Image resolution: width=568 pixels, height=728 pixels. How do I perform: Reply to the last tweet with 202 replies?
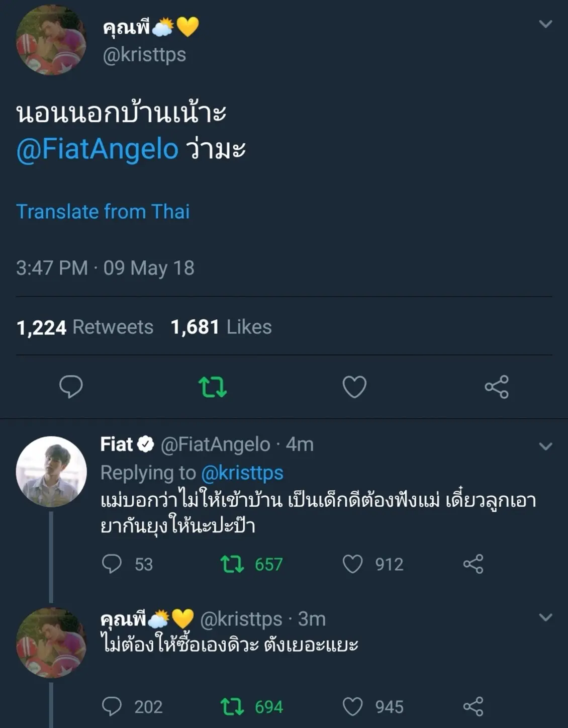pos(112,706)
